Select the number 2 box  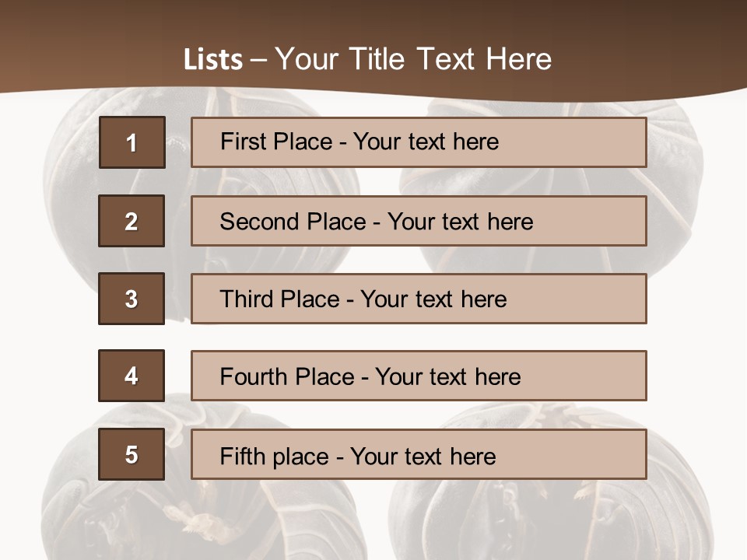[x=132, y=221]
